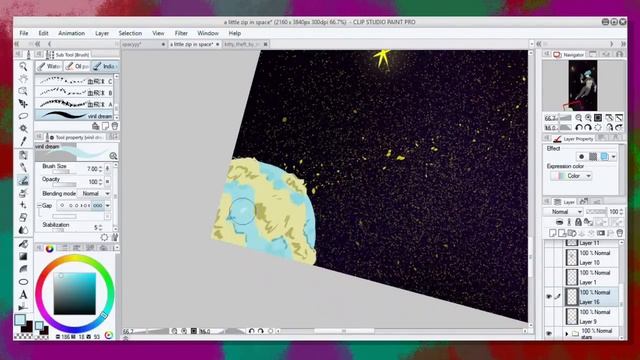
Task: Open the Help menu
Action: click(x=234, y=33)
